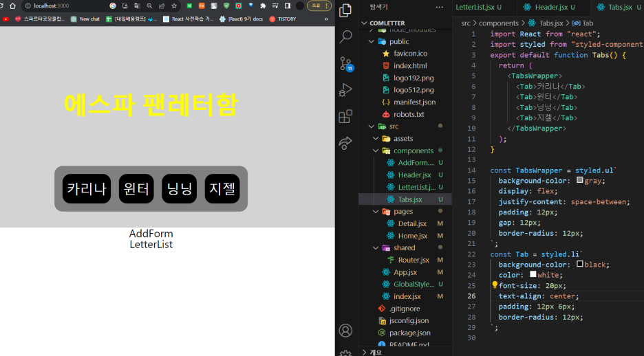Collapse the assets folder
644x356 pixels.
[x=376, y=139]
